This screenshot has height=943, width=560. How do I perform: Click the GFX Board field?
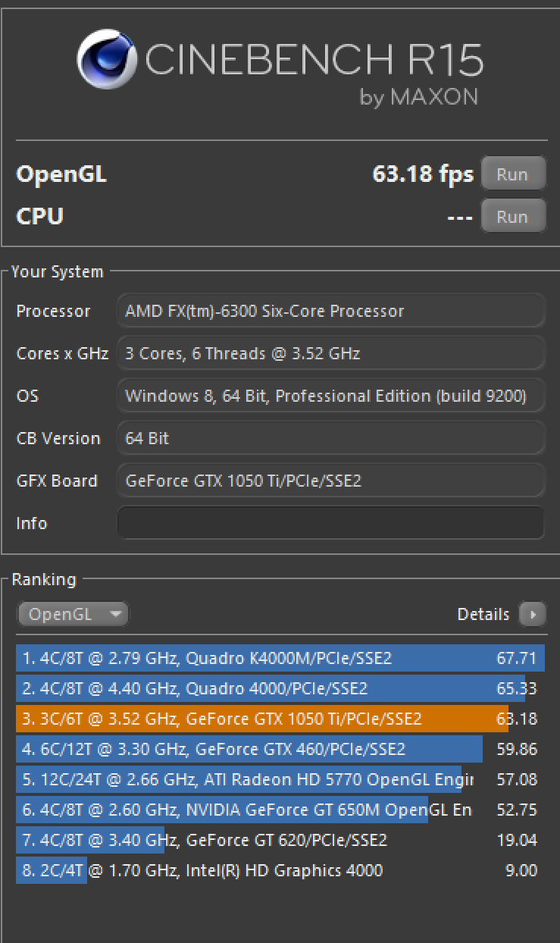click(331, 481)
